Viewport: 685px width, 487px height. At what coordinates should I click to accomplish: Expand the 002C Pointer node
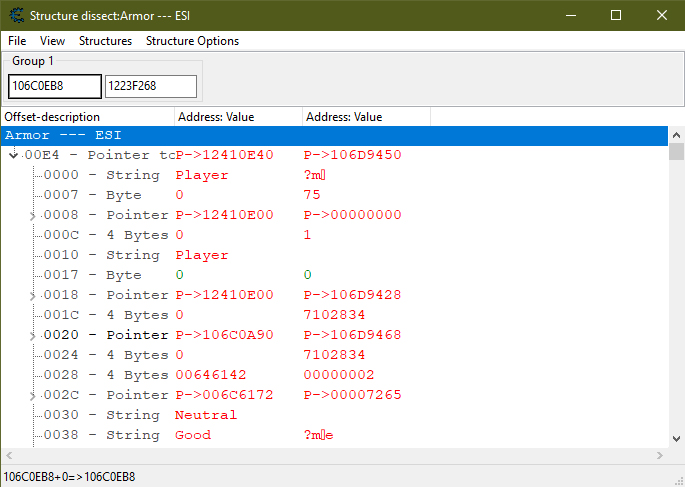pyautogui.click(x=33, y=396)
